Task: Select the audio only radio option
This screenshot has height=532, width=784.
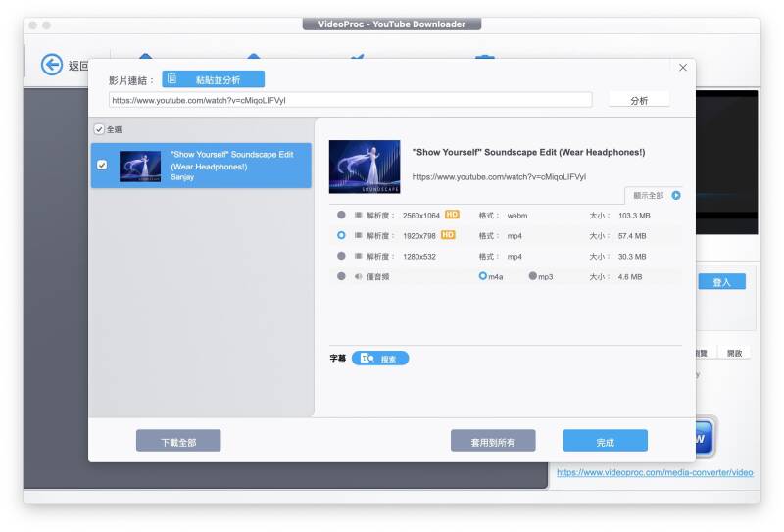Action: [x=341, y=276]
